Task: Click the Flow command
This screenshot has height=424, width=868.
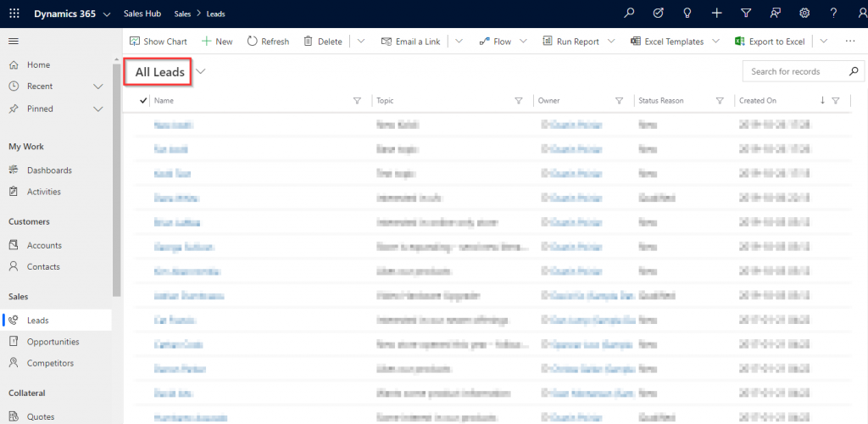Action: click(x=495, y=42)
